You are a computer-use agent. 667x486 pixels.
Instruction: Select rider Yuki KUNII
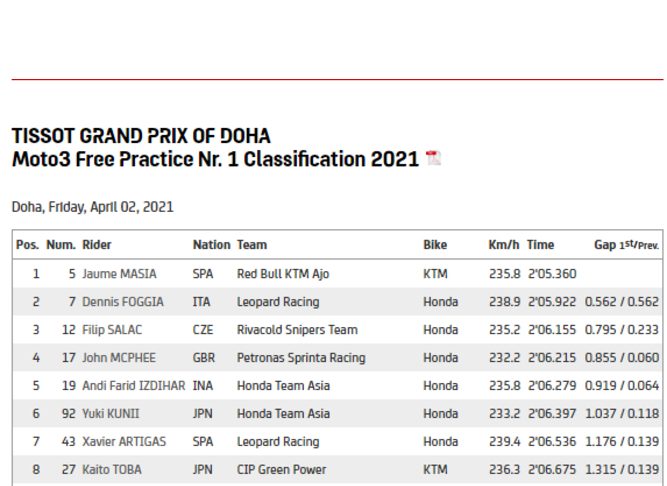[111, 414]
